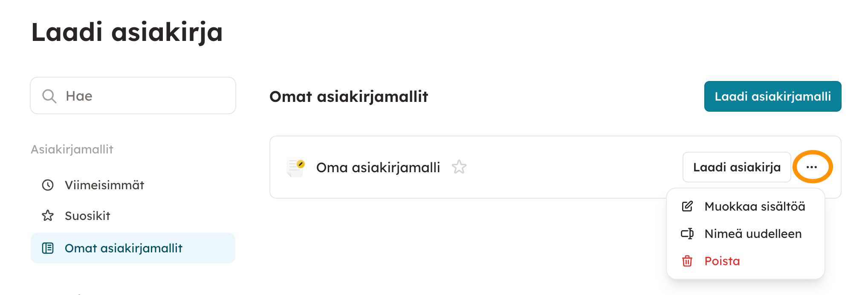This screenshot has height=295, width=868.
Task: Select Omat asiakirjamallit sidebar item
Action: 123,248
